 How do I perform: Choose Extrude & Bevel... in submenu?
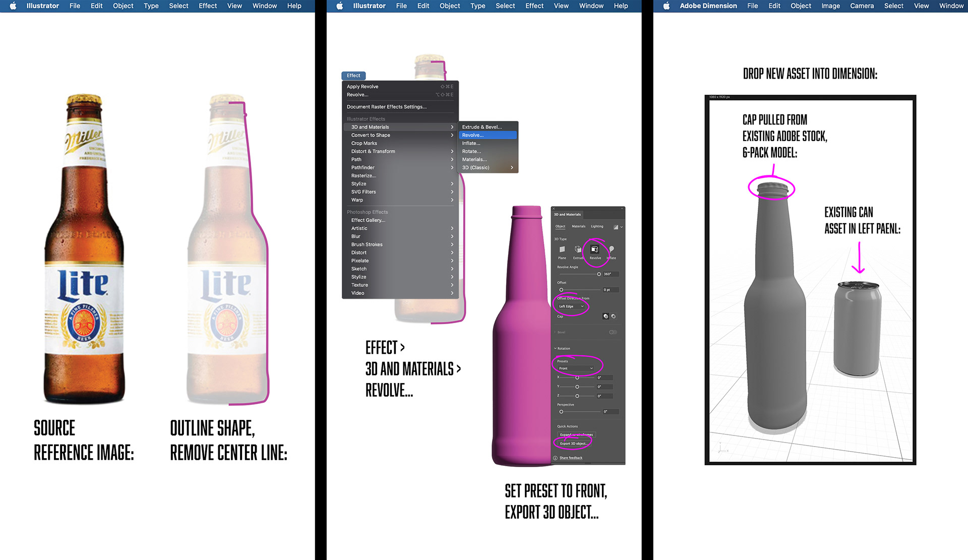489,127
